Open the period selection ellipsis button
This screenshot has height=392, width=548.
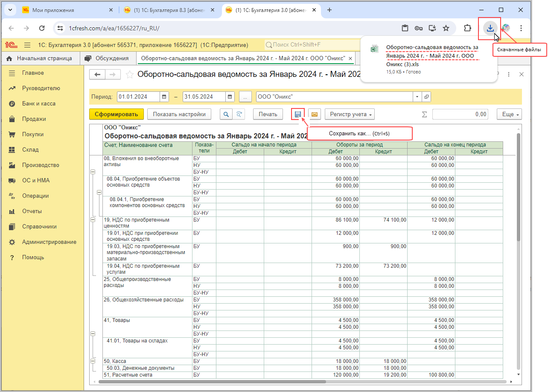click(245, 97)
